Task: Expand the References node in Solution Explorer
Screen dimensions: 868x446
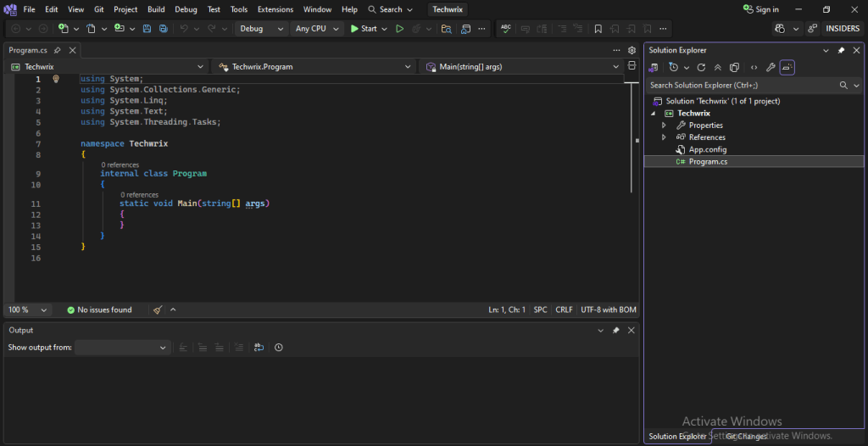Action: click(664, 137)
